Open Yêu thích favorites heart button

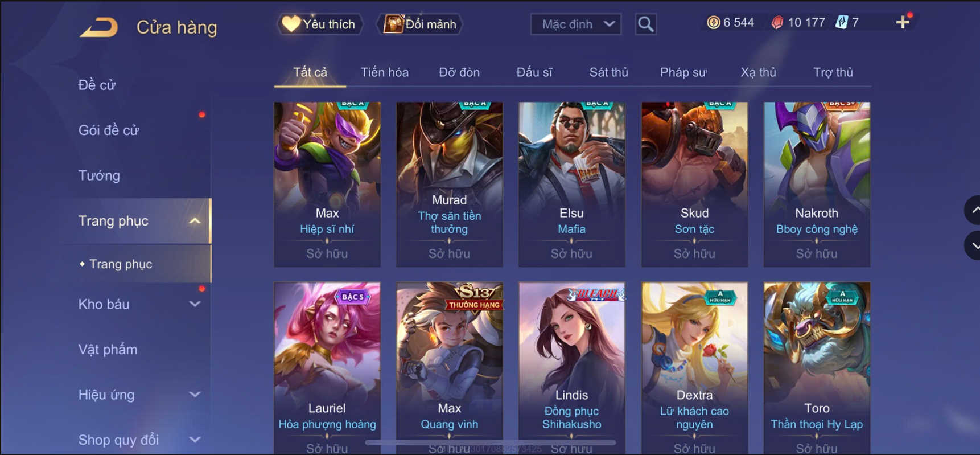pyautogui.click(x=320, y=24)
